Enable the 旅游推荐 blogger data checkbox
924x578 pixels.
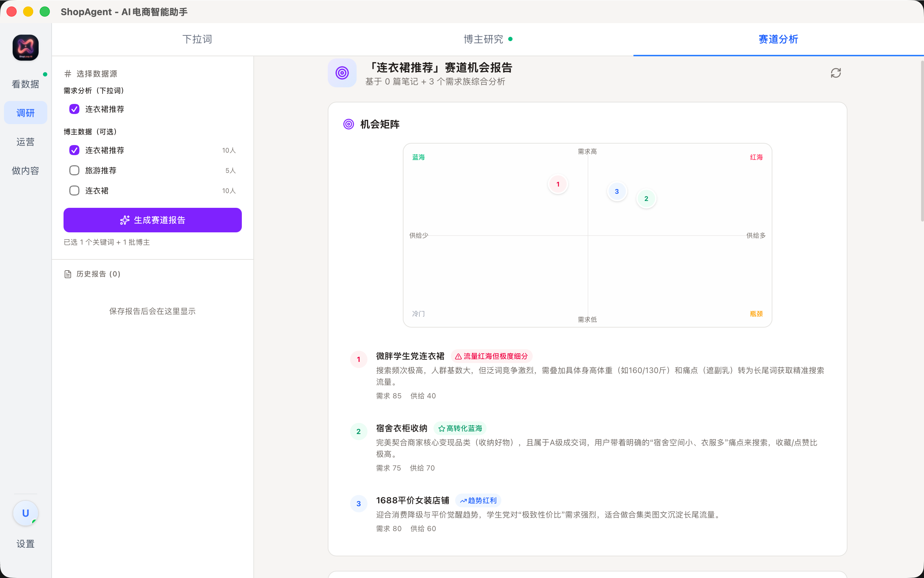pyautogui.click(x=74, y=170)
